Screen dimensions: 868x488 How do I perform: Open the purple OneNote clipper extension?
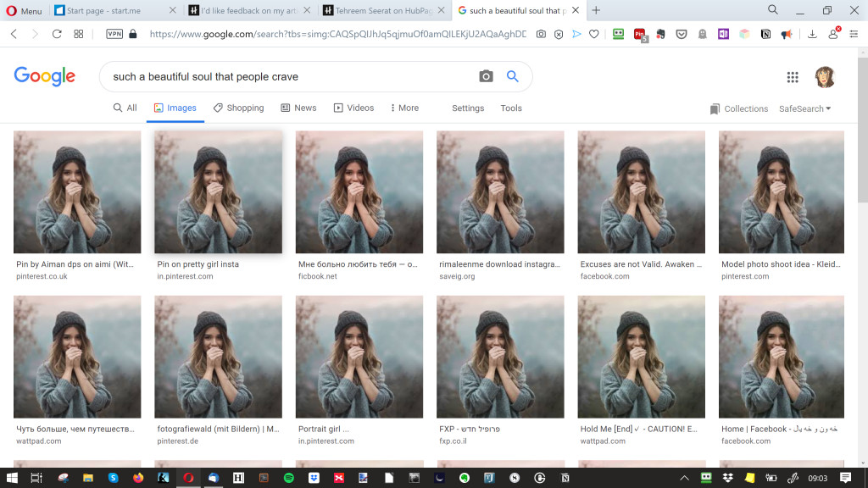[723, 34]
